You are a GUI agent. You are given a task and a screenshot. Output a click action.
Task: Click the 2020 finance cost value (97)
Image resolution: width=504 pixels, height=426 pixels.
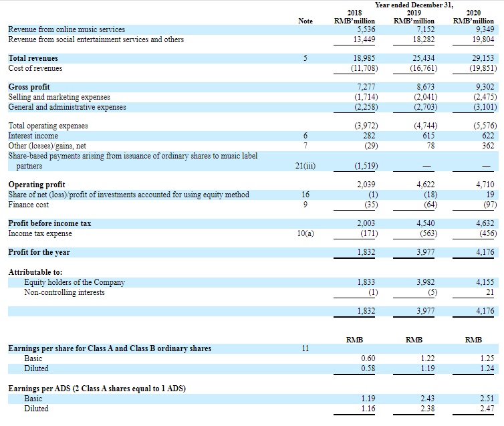tap(490, 205)
